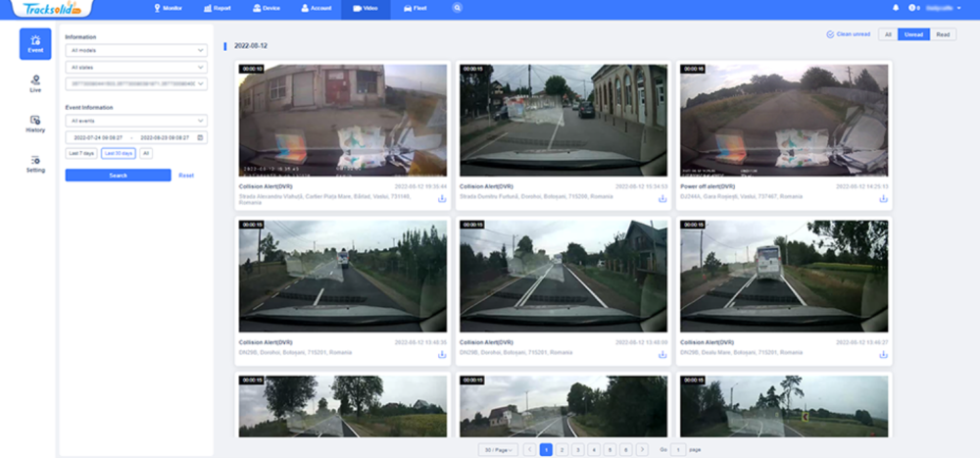Screen dimensions: 980x458
Task: Click the notification bell icon
Action: coord(895,8)
